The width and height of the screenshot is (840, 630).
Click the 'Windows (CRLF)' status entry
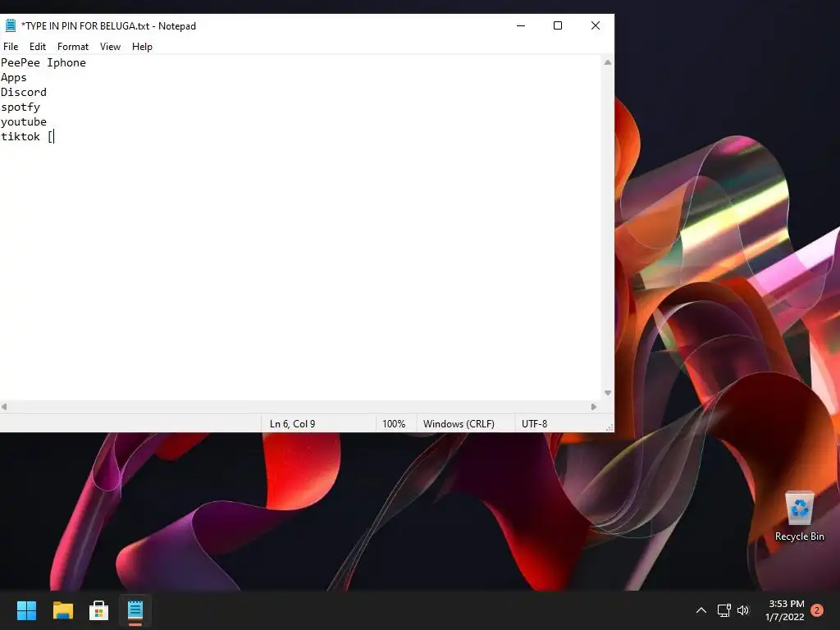point(459,424)
